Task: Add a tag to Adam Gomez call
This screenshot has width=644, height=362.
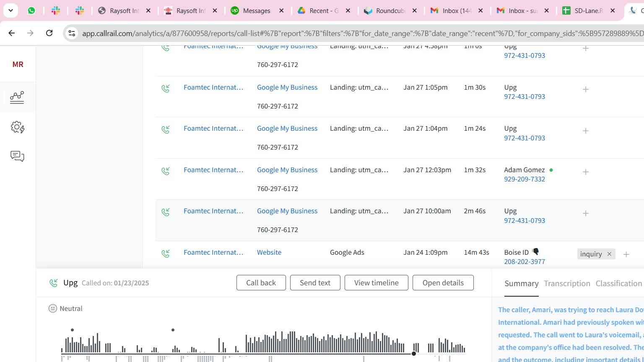Action: click(x=586, y=172)
